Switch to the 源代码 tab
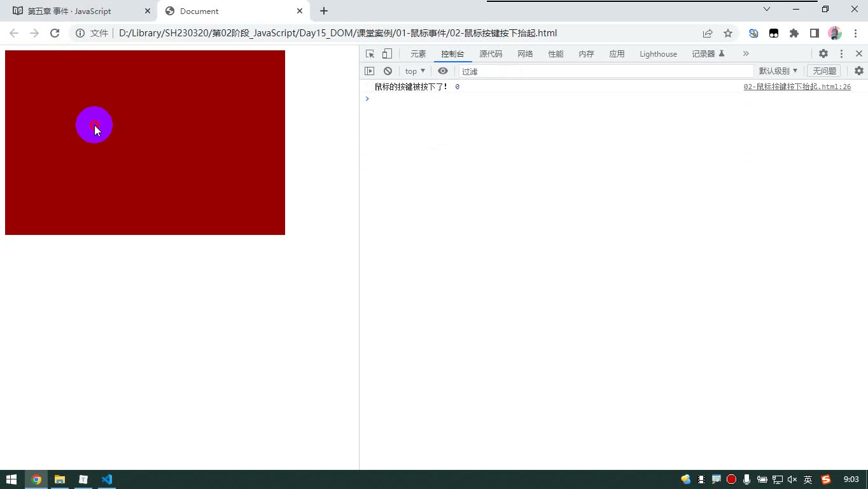The width and height of the screenshot is (868, 489). (491, 54)
